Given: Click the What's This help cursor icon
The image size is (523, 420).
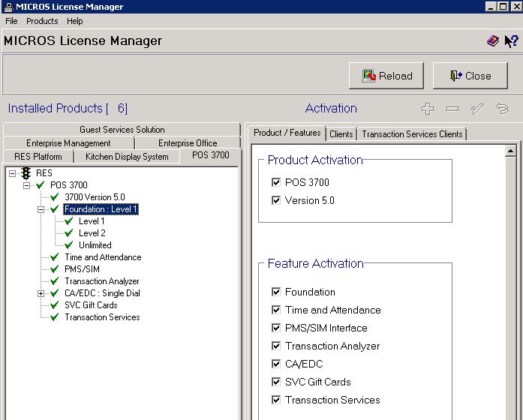Looking at the screenshot, I should (511, 41).
